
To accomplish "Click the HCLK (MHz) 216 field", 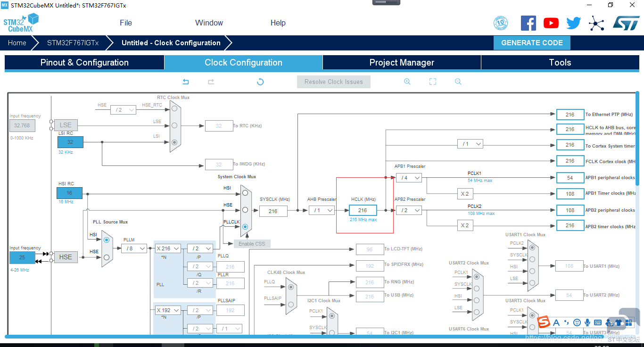I will tap(363, 211).
